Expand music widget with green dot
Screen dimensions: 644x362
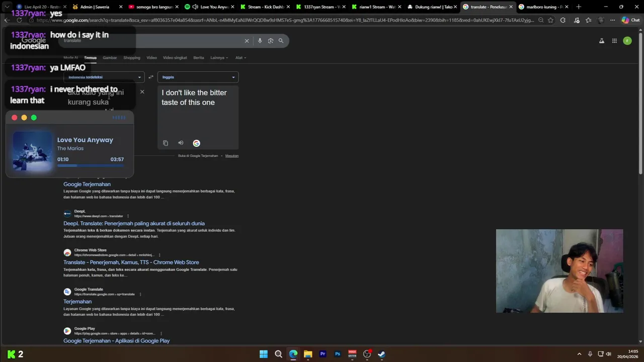[x=34, y=118]
